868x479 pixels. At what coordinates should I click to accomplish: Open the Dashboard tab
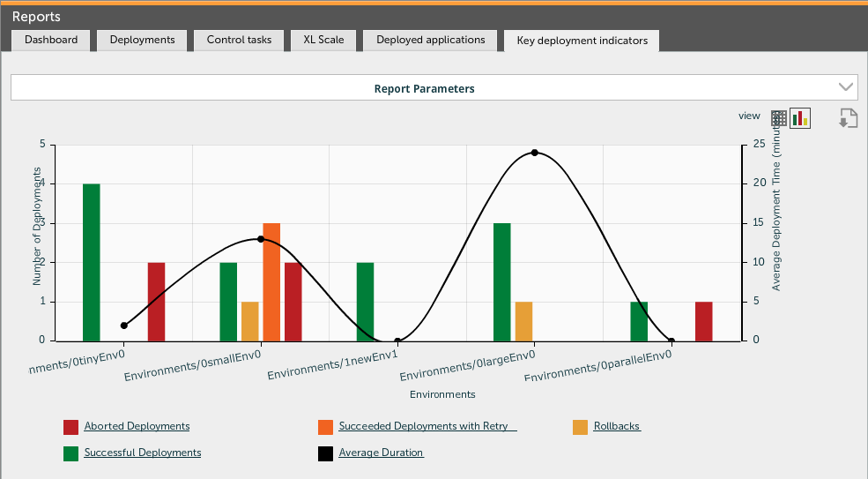click(x=51, y=40)
